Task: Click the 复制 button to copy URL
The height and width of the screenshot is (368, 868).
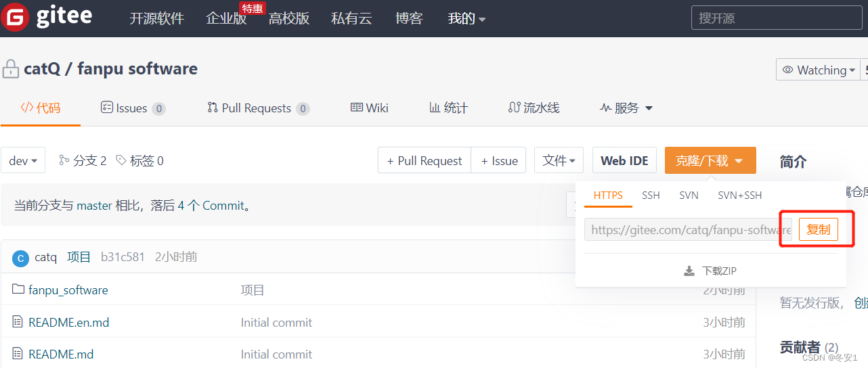Action: point(819,229)
